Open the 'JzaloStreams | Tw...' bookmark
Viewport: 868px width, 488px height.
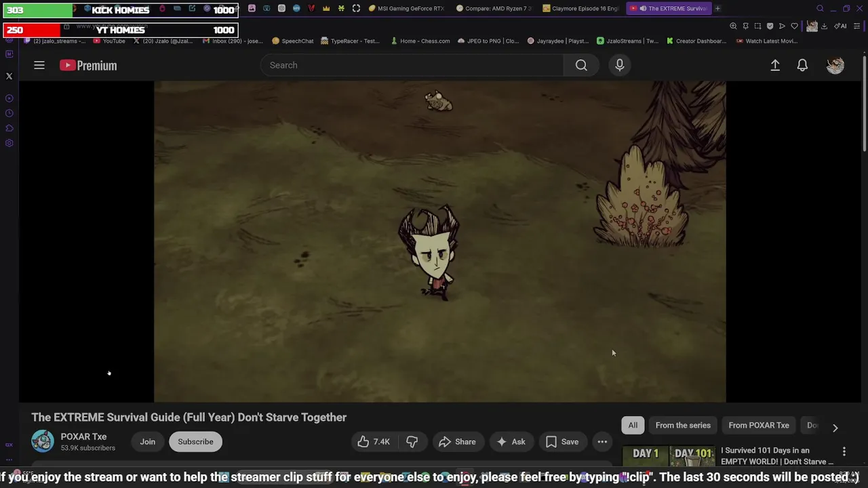(627, 41)
